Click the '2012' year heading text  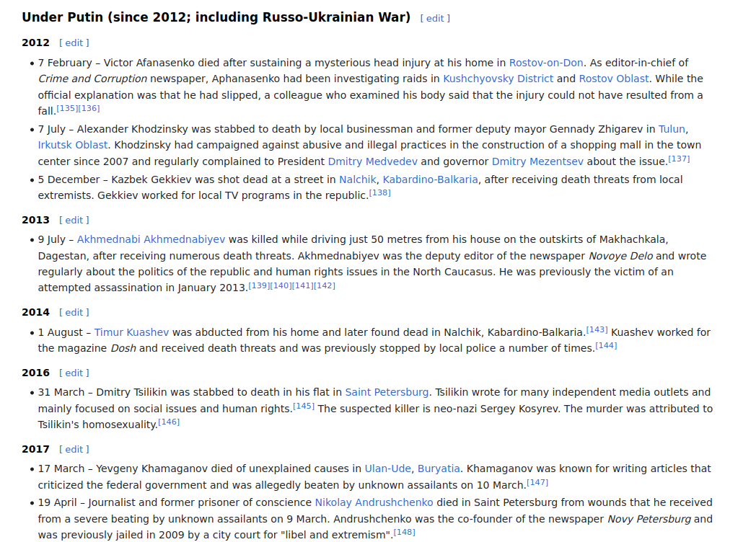tap(35, 43)
